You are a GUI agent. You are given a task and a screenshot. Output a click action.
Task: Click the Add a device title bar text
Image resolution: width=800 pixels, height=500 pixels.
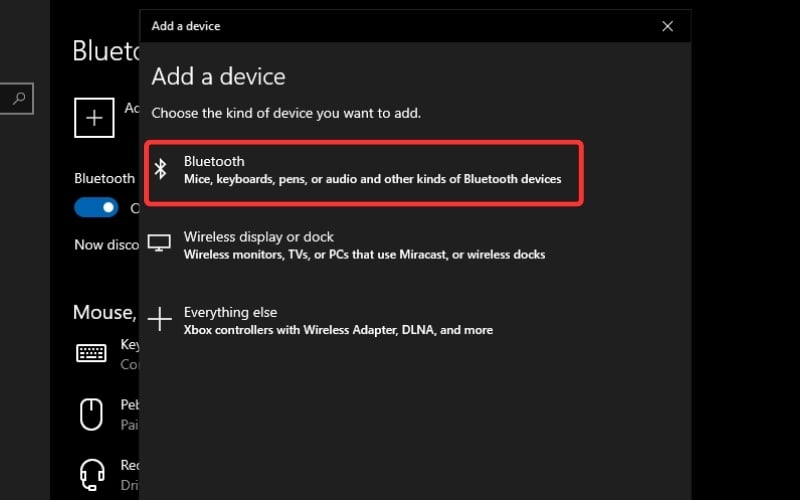pyautogui.click(x=186, y=26)
